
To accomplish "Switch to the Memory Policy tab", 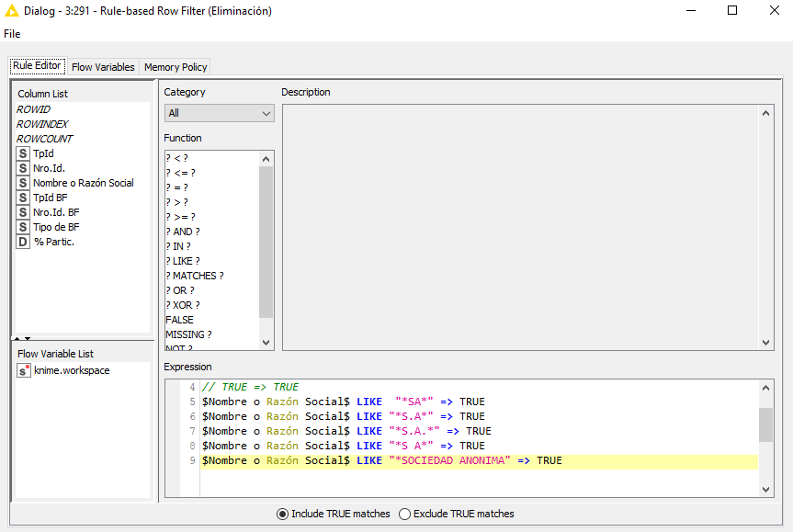I will (175, 67).
